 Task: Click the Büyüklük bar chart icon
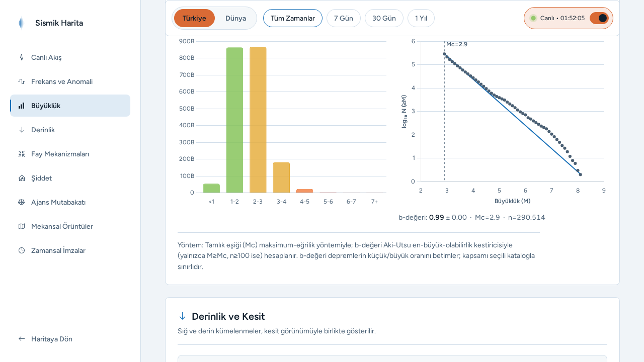click(22, 106)
